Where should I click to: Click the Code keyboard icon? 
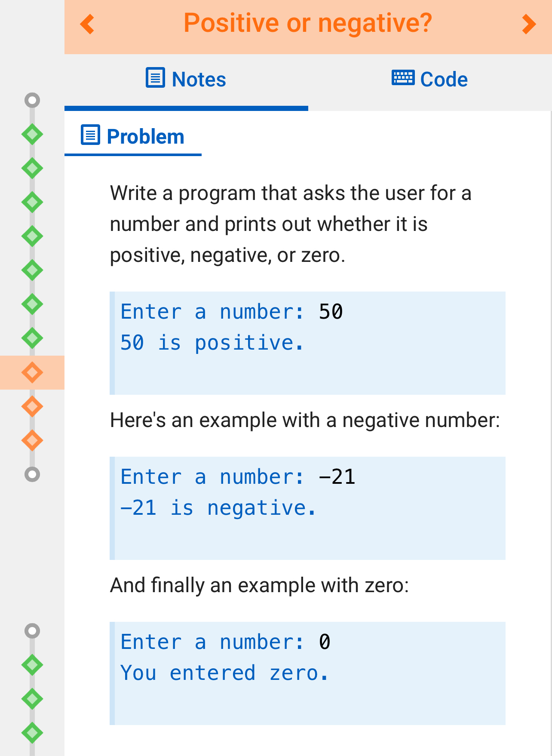(402, 78)
